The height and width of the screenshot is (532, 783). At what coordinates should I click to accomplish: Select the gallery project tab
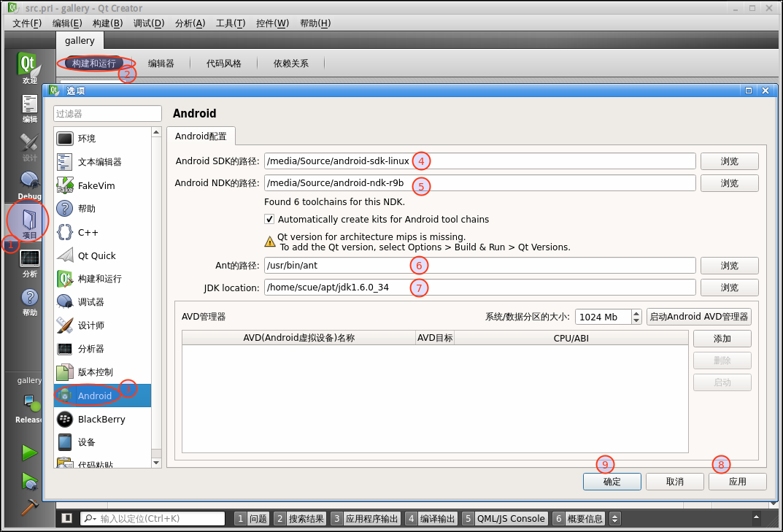[x=80, y=40]
